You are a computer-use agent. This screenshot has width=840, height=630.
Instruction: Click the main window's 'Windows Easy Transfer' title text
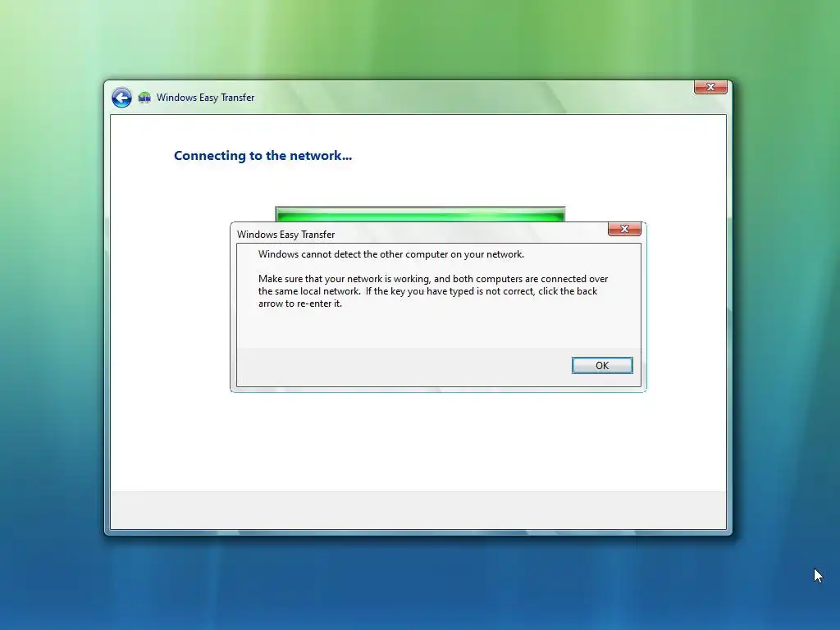[205, 98]
